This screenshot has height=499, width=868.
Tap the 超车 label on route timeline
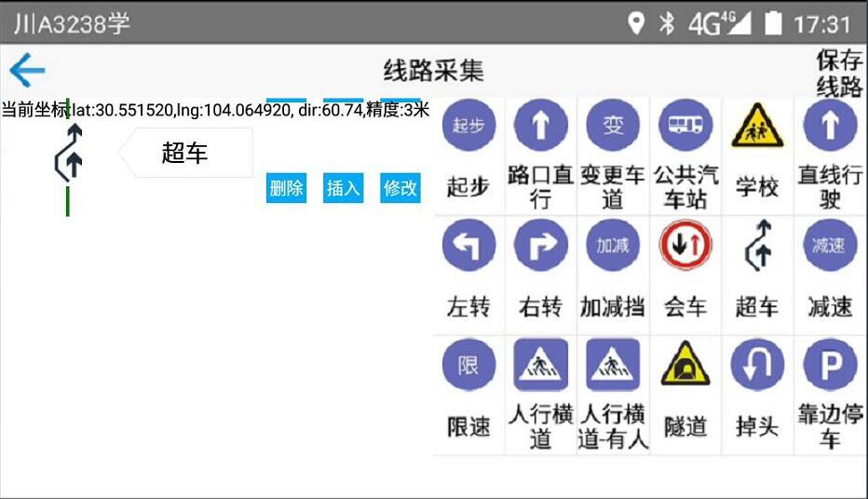pyautogui.click(x=185, y=153)
